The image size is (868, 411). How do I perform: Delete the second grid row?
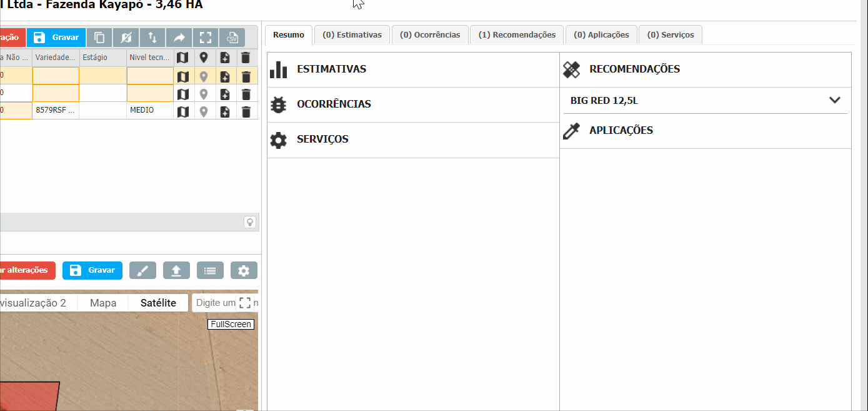click(x=246, y=94)
